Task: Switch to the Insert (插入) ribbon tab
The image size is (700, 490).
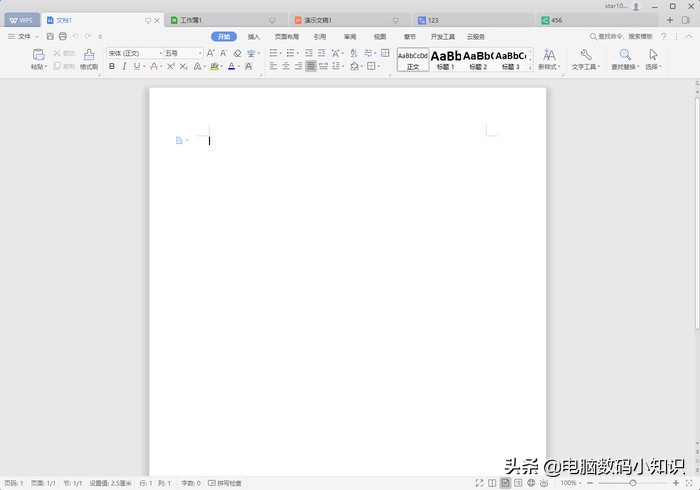Action: 254,36
